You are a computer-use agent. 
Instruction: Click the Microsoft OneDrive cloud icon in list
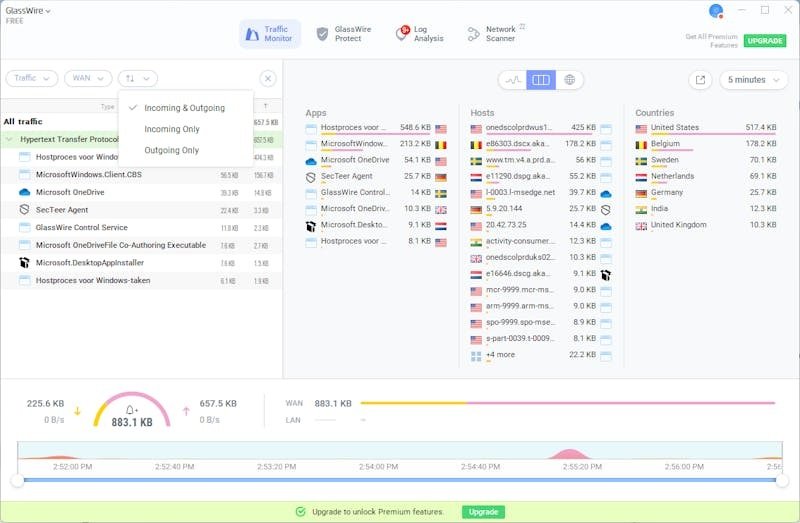click(x=24, y=192)
